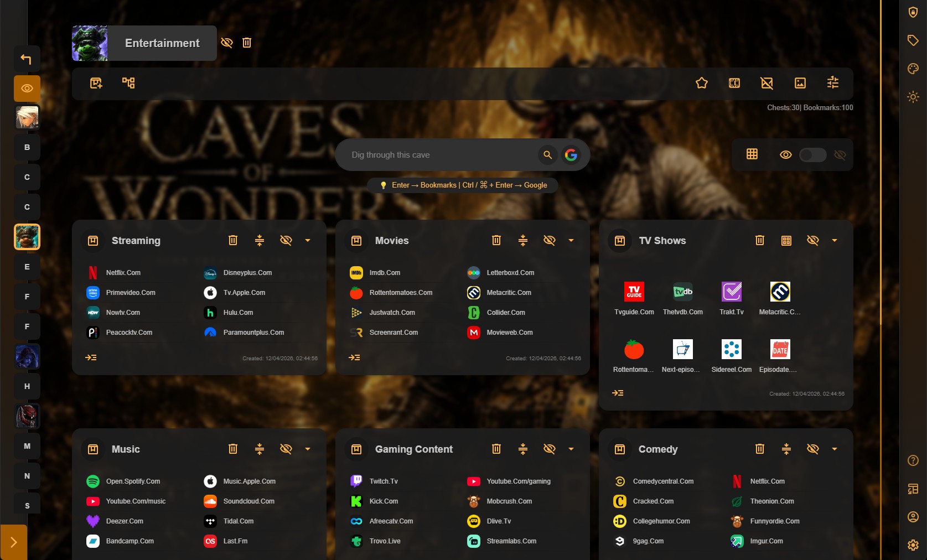Expand the Streaming chest dropdown arrow
Viewport: 927px width, 560px height.
click(x=308, y=240)
